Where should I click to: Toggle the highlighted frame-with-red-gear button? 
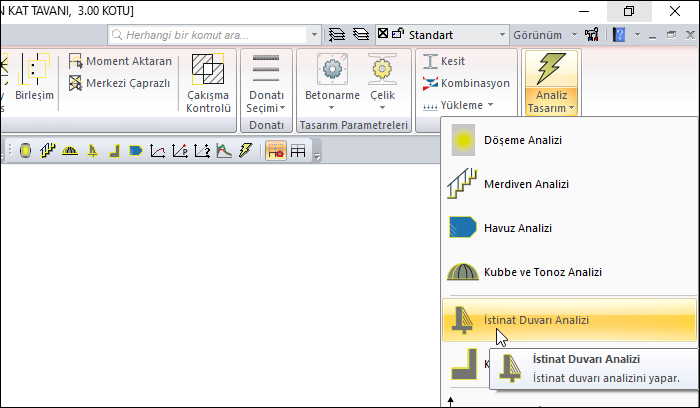276,150
